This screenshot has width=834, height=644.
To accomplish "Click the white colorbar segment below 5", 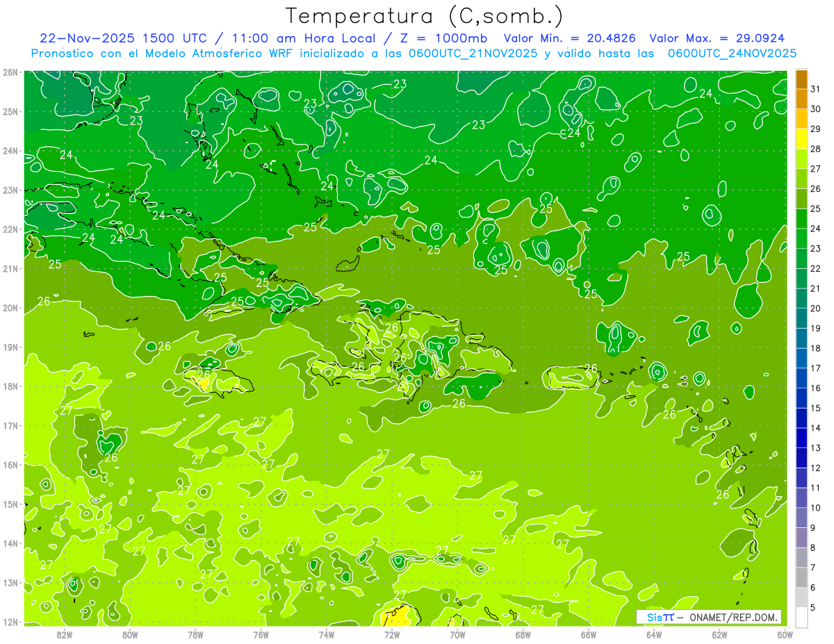I will tap(801, 617).
